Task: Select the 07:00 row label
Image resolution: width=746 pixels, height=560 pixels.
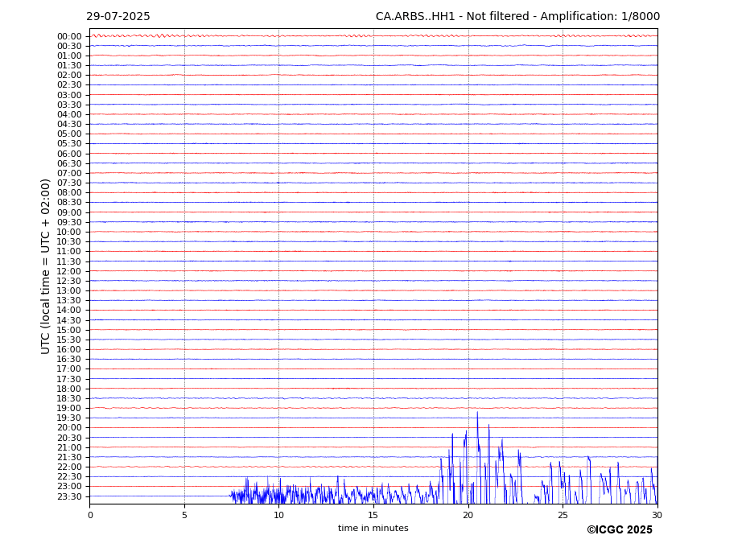Action: click(69, 173)
